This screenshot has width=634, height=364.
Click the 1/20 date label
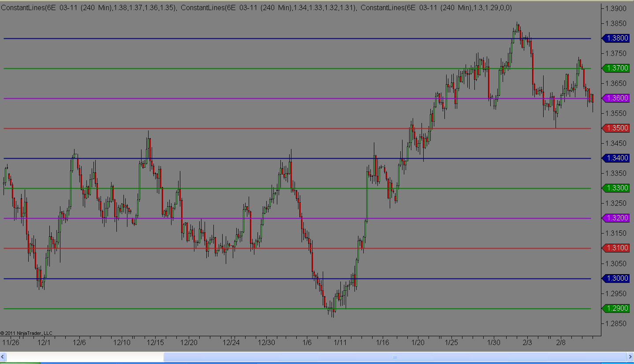tap(418, 342)
